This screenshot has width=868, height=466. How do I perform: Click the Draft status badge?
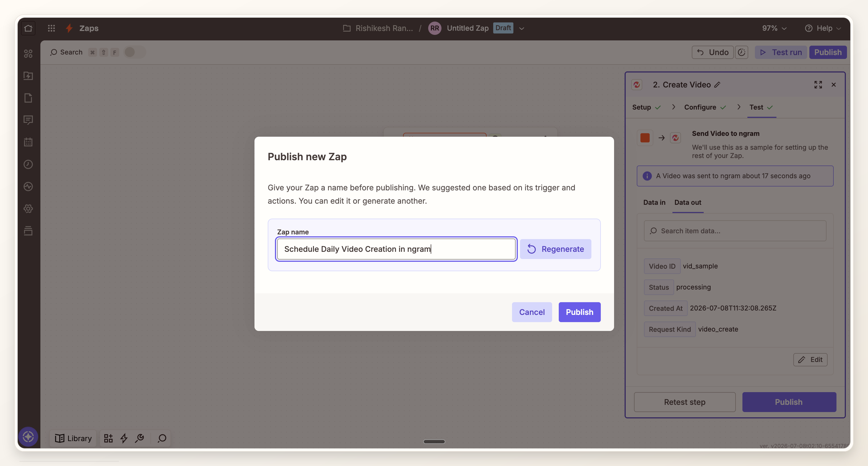pos(503,28)
